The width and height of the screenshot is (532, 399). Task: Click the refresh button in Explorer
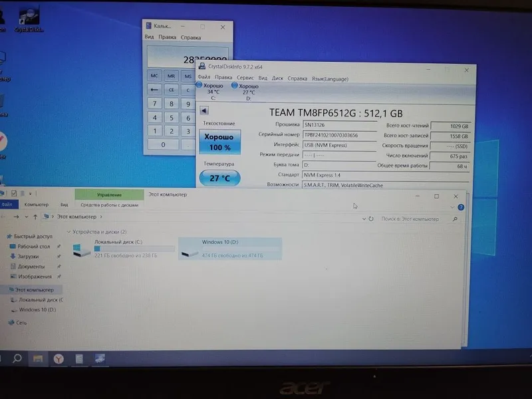(371, 219)
